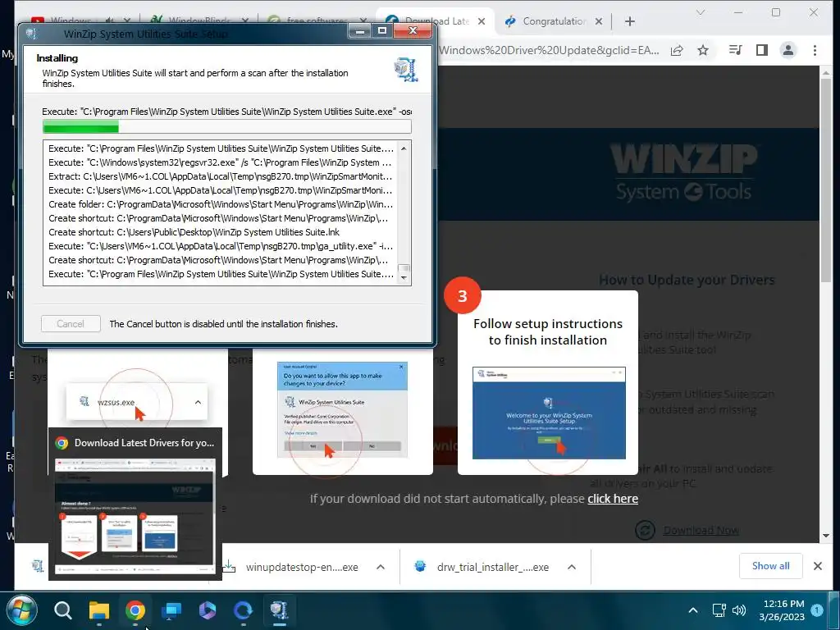840x630 pixels.
Task: Close the Congratulations tab
Action: point(599,21)
